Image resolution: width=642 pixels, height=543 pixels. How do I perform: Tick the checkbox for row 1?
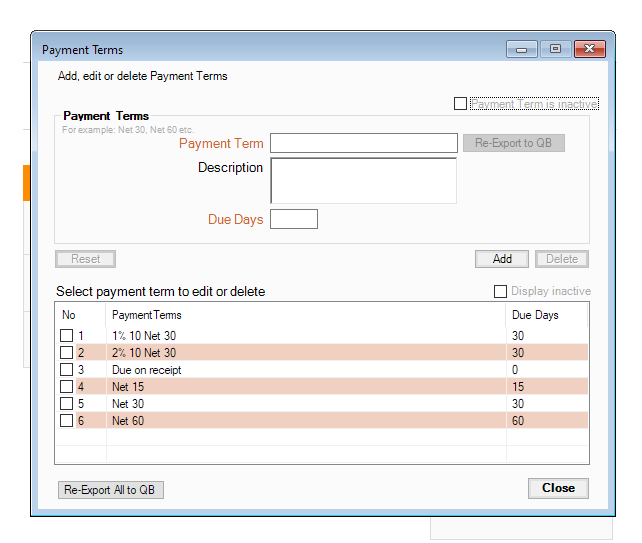pos(67,336)
